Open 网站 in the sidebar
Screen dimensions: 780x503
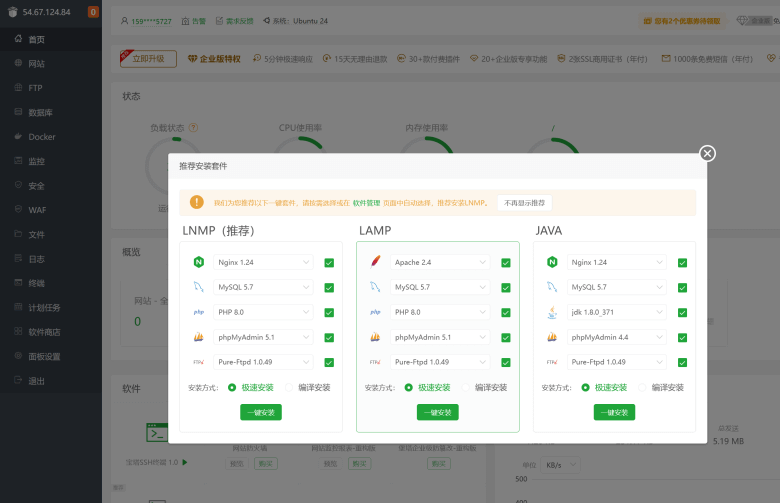[x=51, y=64]
